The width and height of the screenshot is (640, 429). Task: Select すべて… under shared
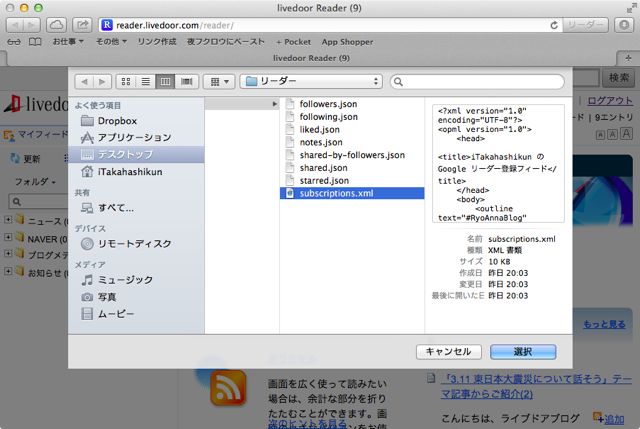(x=136, y=208)
